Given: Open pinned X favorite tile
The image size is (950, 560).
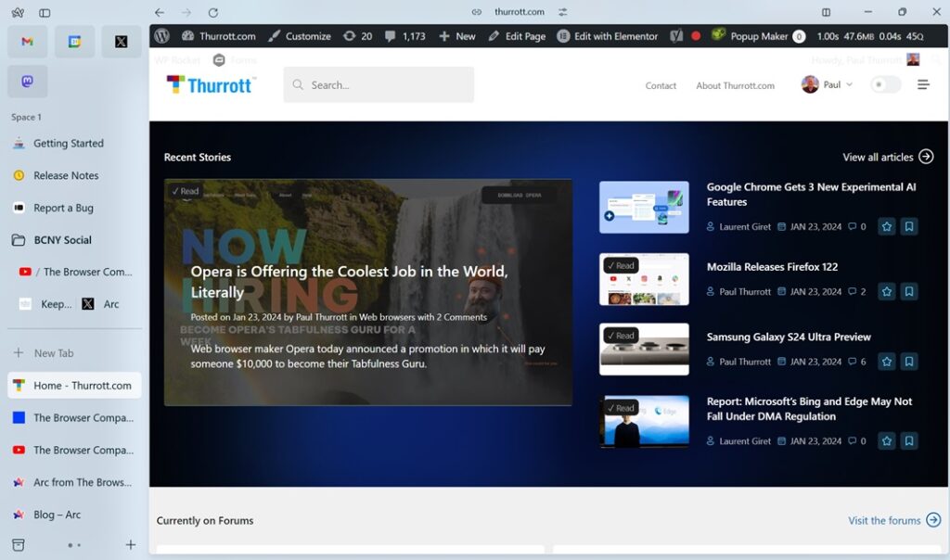Looking at the screenshot, I should click(122, 42).
